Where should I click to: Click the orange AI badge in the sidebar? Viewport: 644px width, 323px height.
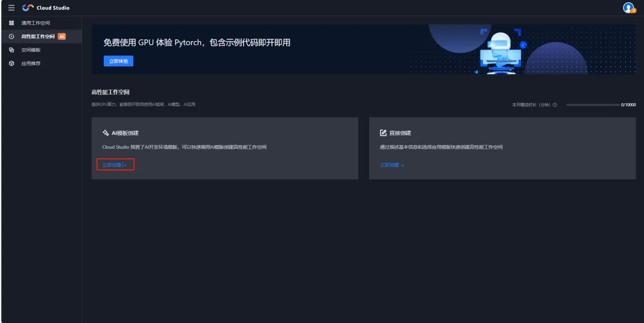pos(61,36)
